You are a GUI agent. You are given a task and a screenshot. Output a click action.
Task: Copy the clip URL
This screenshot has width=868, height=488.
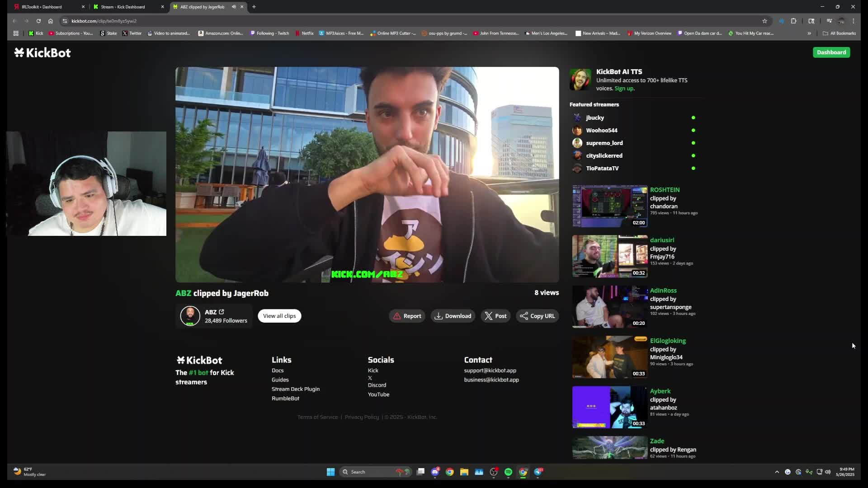(537, 316)
